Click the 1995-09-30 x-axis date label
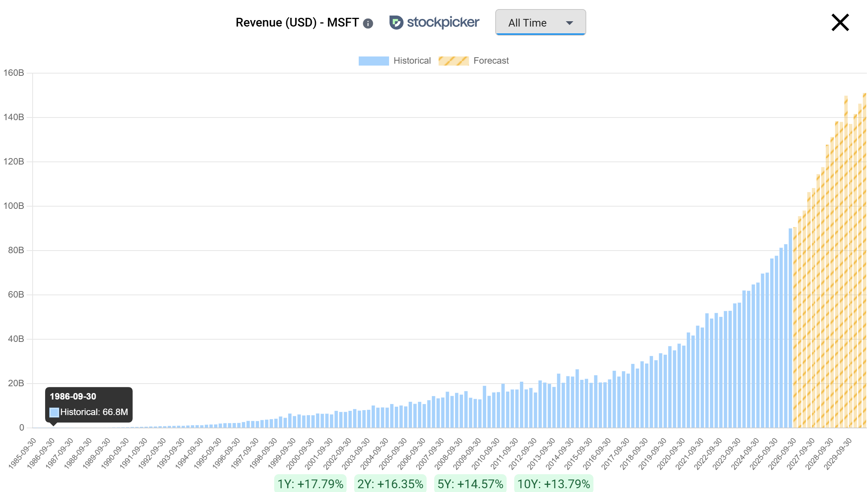 point(208,453)
